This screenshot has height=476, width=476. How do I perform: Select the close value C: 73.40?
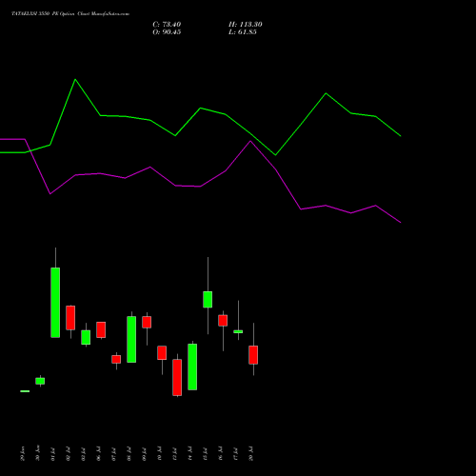click(x=167, y=25)
